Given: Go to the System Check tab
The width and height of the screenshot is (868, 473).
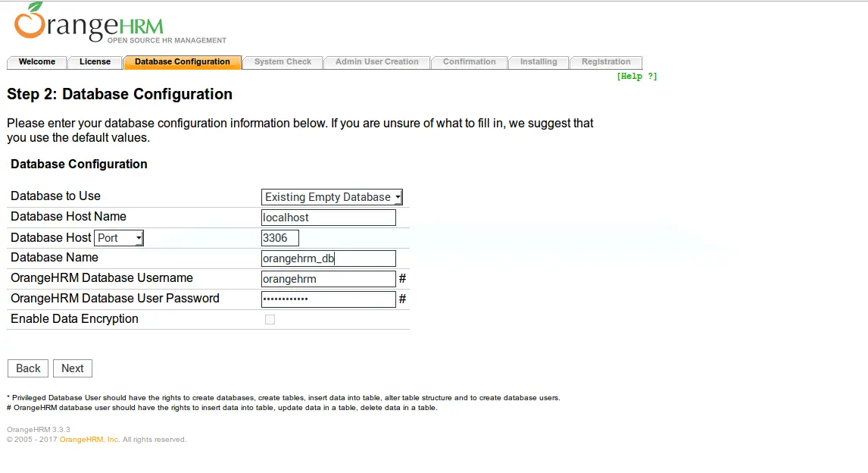Looking at the screenshot, I should click(x=283, y=62).
